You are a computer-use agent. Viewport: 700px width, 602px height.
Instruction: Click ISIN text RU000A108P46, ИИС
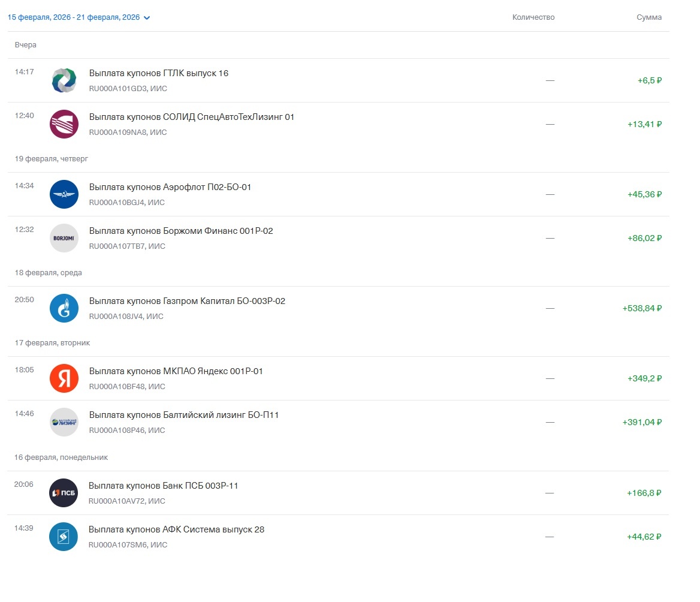[127, 430]
